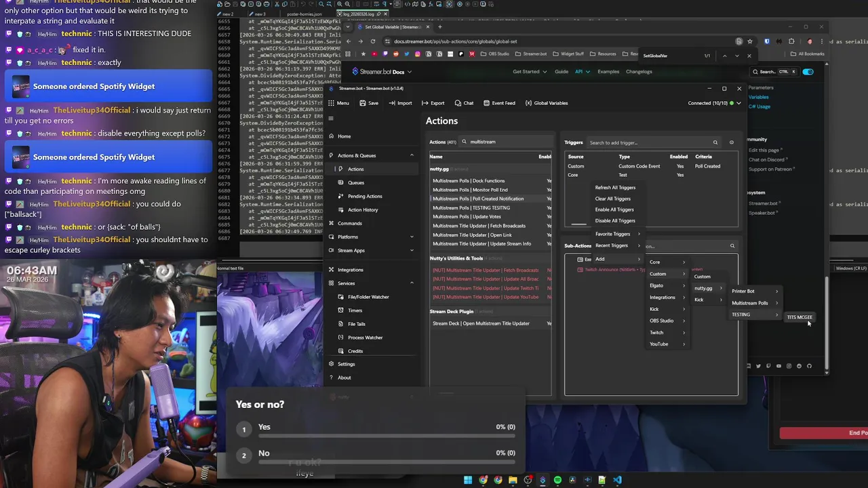Open the OBS Studio trigger submenu
868x488 pixels.
click(667, 321)
